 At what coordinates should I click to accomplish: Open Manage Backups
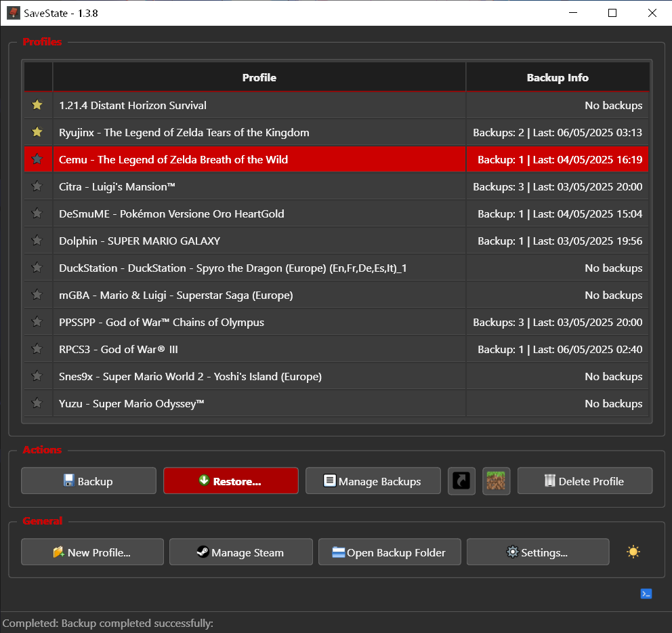tap(372, 481)
